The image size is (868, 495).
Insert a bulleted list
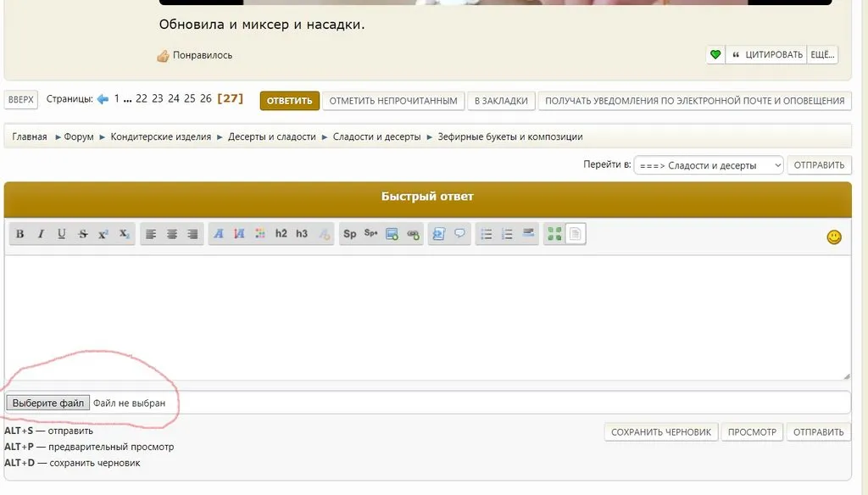pos(487,234)
